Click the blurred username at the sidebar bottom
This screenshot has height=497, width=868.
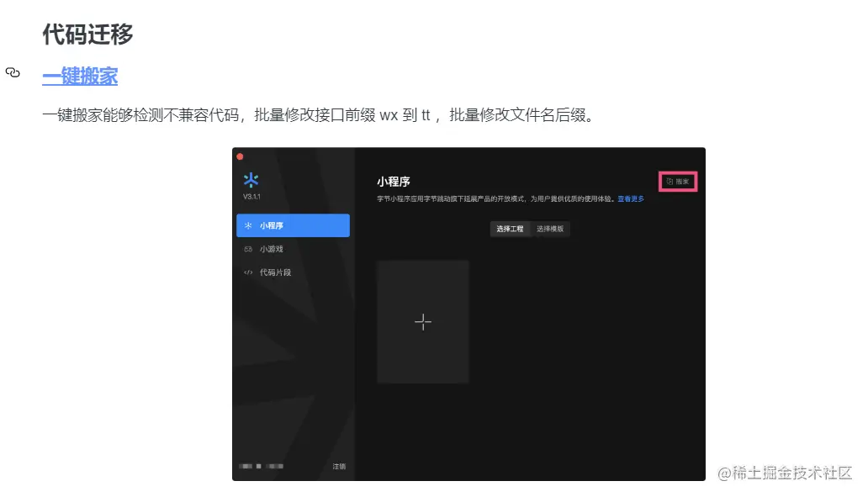pyautogui.click(x=262, y=466)
